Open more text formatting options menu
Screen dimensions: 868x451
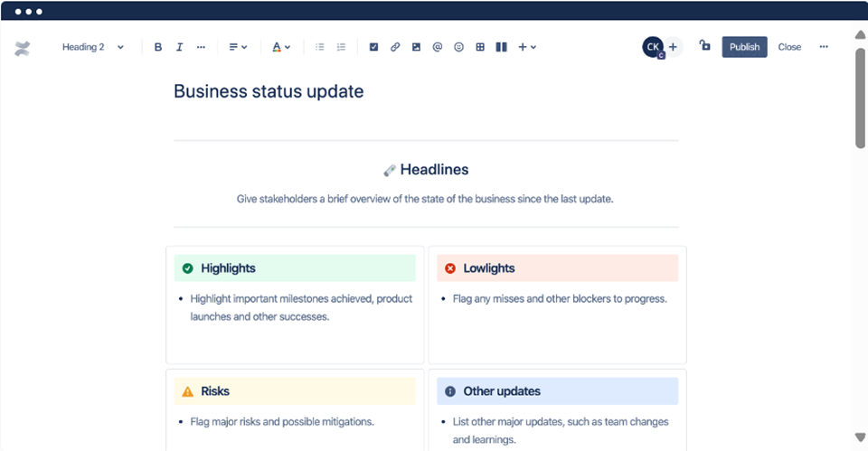(x=201, y=47)
